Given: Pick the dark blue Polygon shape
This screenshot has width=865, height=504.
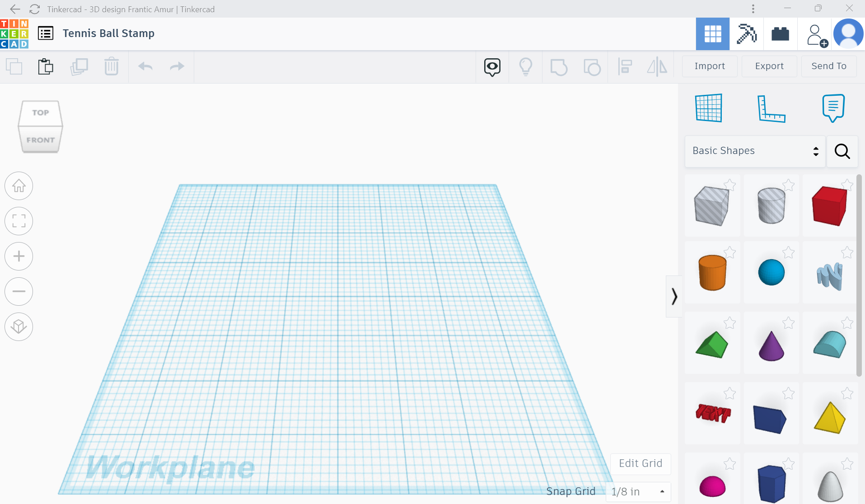Looking at the screenshot, I should (x=771, y=484).
